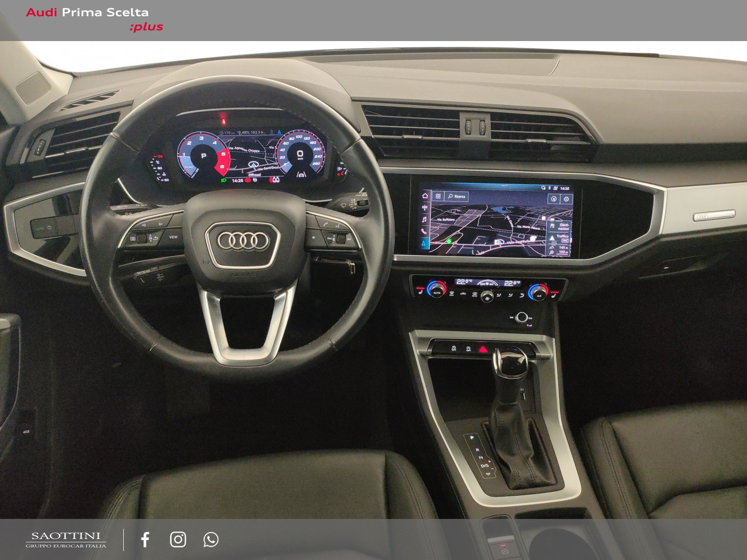The height and width of the screenshot is (560, 747).
Task: Click the Saottini Gruppo Eurocar Italia logo
Action: pos(66,539)
